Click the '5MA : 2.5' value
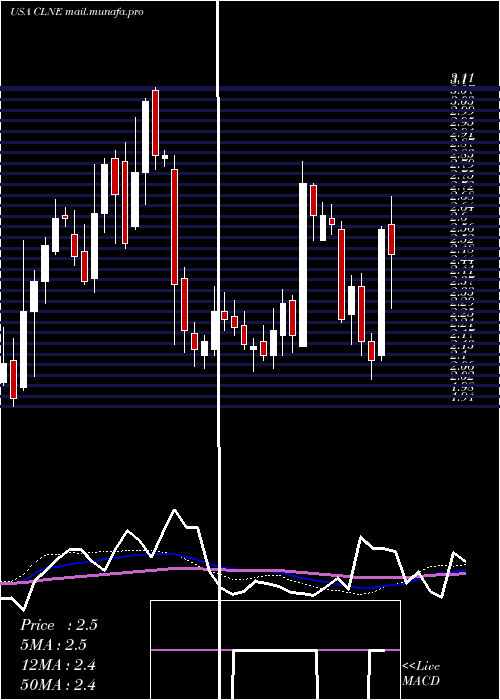Image resolution: width=500 pixels, height=700 pixels. 53,645
